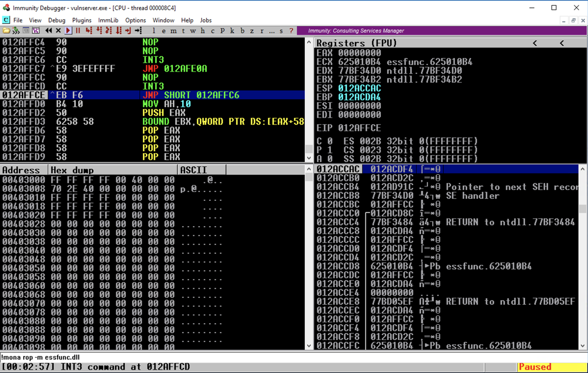Image resolution: width=588 pixels, height=373 pixels.
Task: Click the Step into toolbar icon
Action: pyautogui.click(x=89, y=31)
